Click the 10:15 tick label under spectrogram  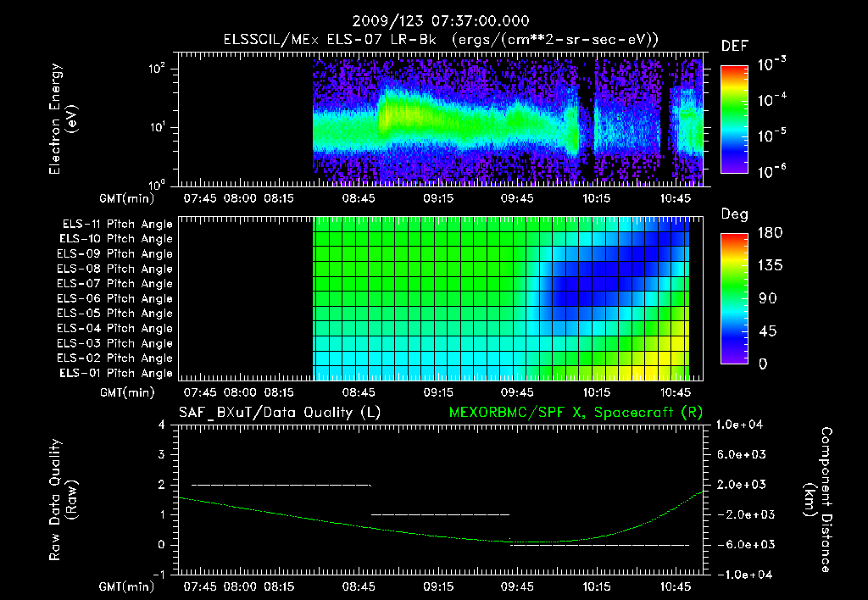click(x=596, y=198)
